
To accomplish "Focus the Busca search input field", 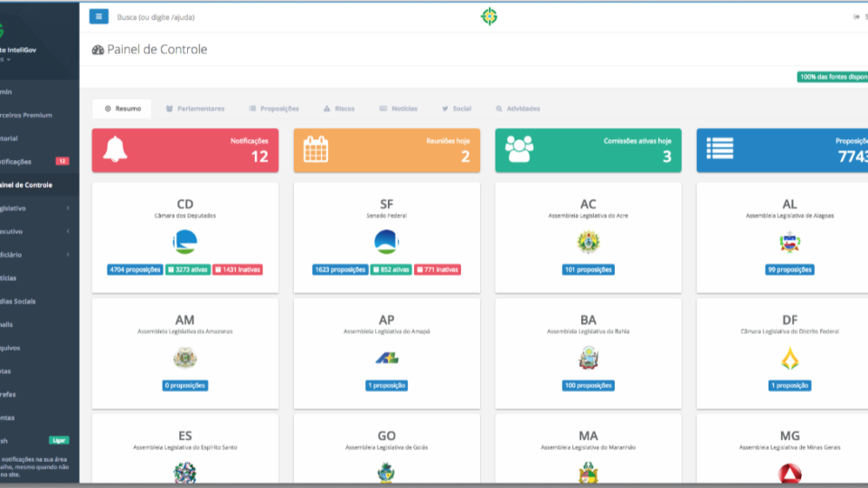I will 156,17.
